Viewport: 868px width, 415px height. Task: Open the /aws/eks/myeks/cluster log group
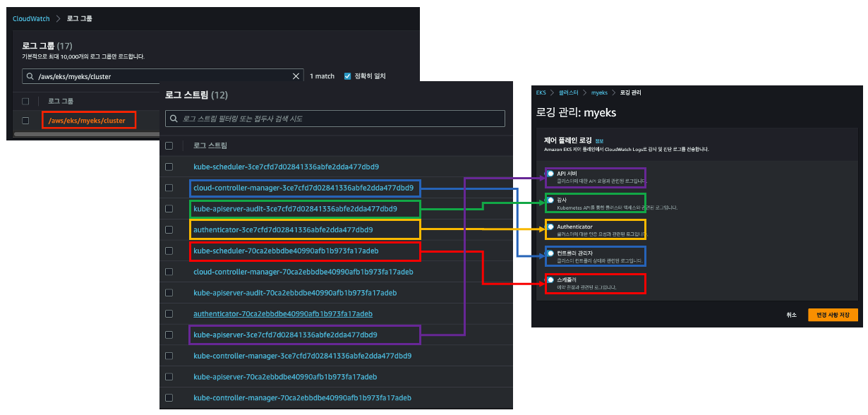[87, 121]
